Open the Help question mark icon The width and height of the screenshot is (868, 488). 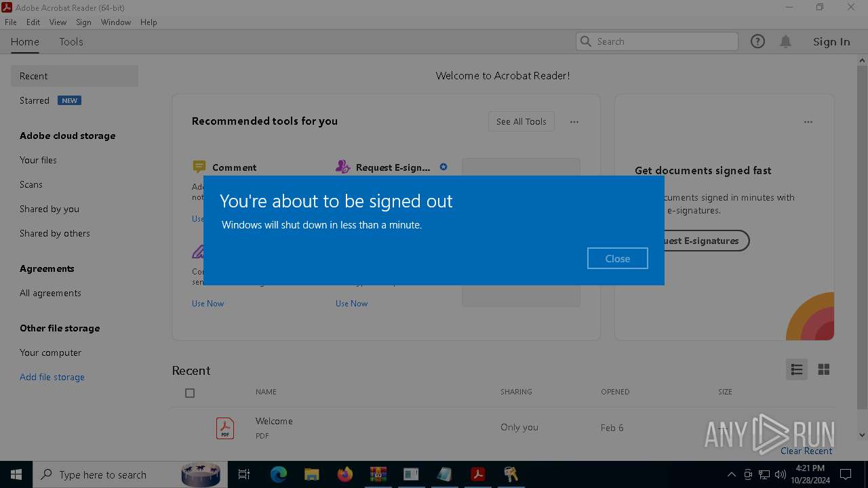[x=757, y=41]
